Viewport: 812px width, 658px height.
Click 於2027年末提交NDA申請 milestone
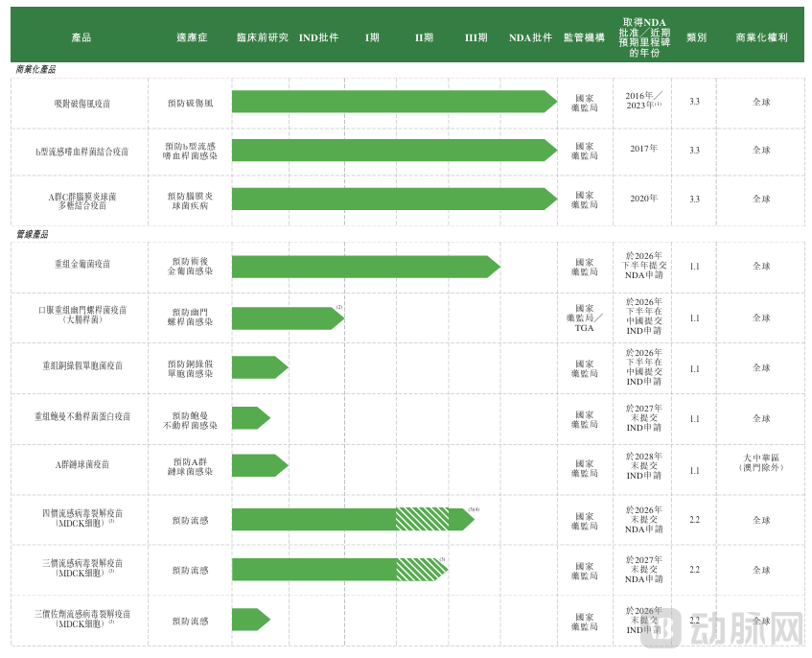click(x=643, y=570)
